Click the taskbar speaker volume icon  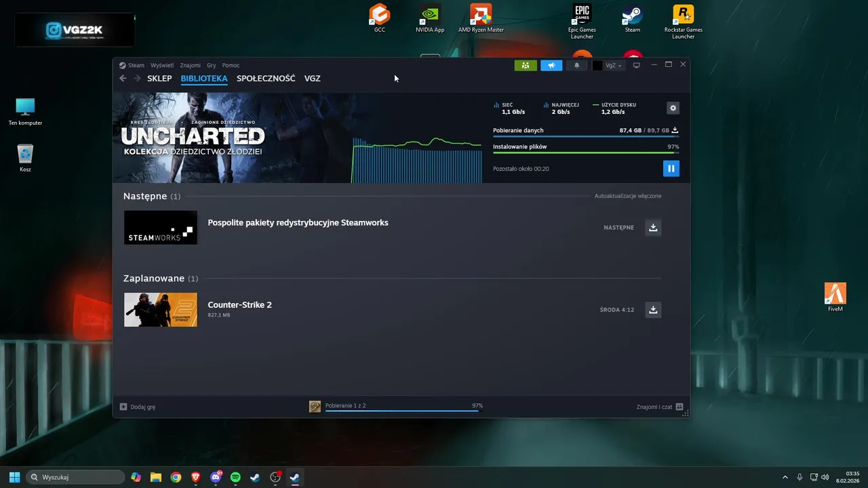[x=825, y=477]
